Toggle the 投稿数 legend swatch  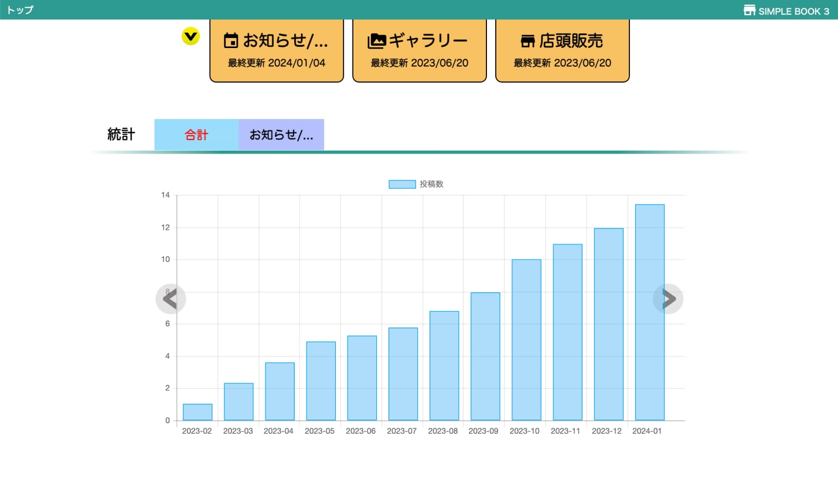click(x=402, y=184)
